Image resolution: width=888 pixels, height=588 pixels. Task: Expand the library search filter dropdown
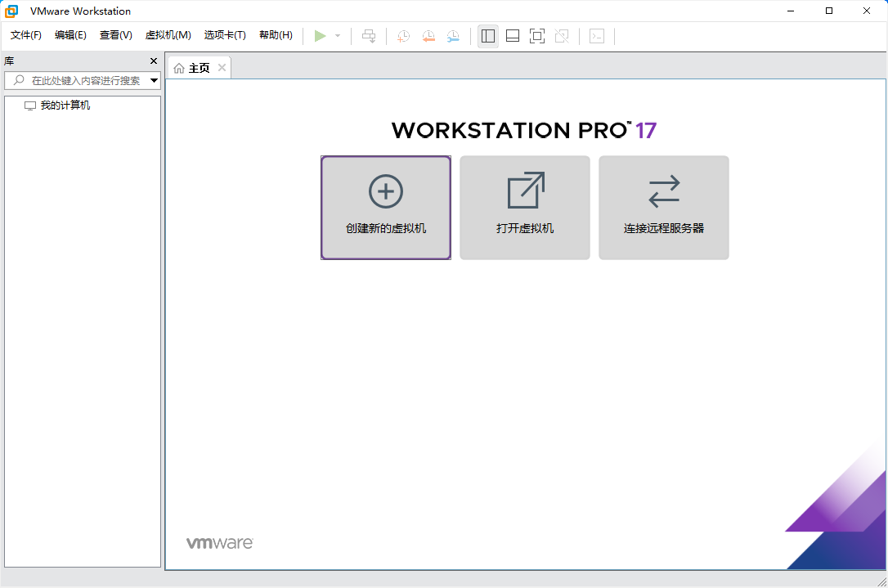[154, 80]
